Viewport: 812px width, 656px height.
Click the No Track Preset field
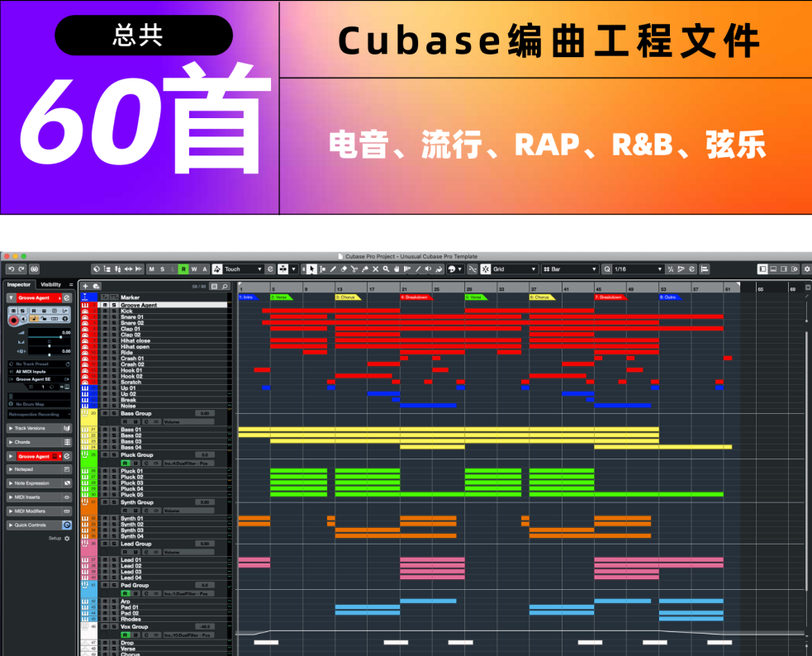40,364
